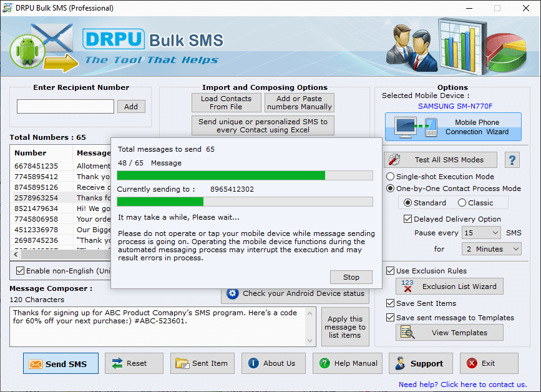Click the About Us info icon
The height and width of the screenshot is (392, 541).
[x=253, y=363]
